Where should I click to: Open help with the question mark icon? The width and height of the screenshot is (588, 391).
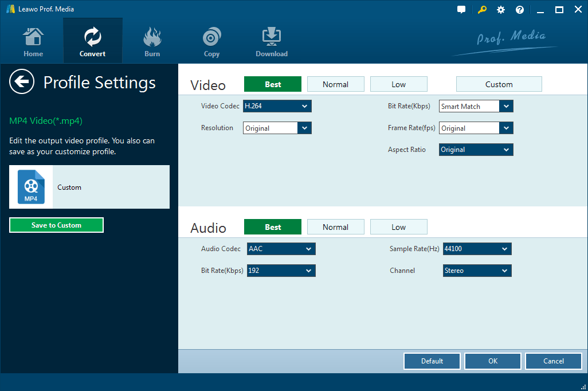click(520, 10)
